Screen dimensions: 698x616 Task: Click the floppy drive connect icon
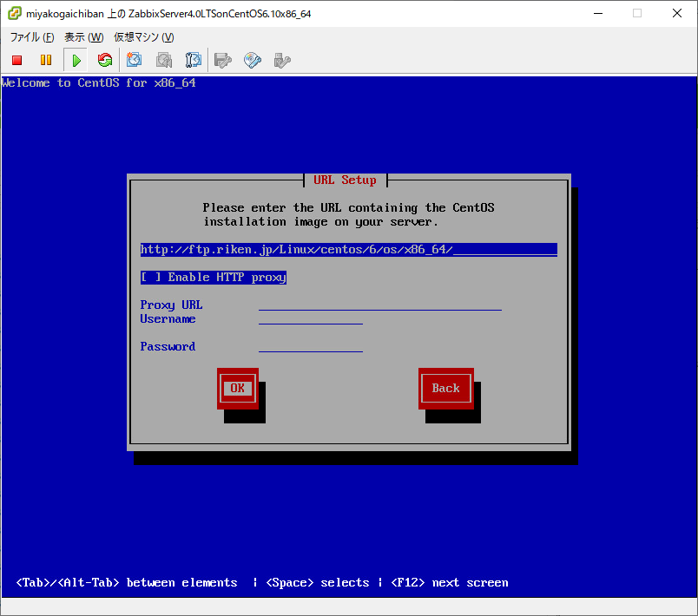pyautogui.click(x=223, y=60)
